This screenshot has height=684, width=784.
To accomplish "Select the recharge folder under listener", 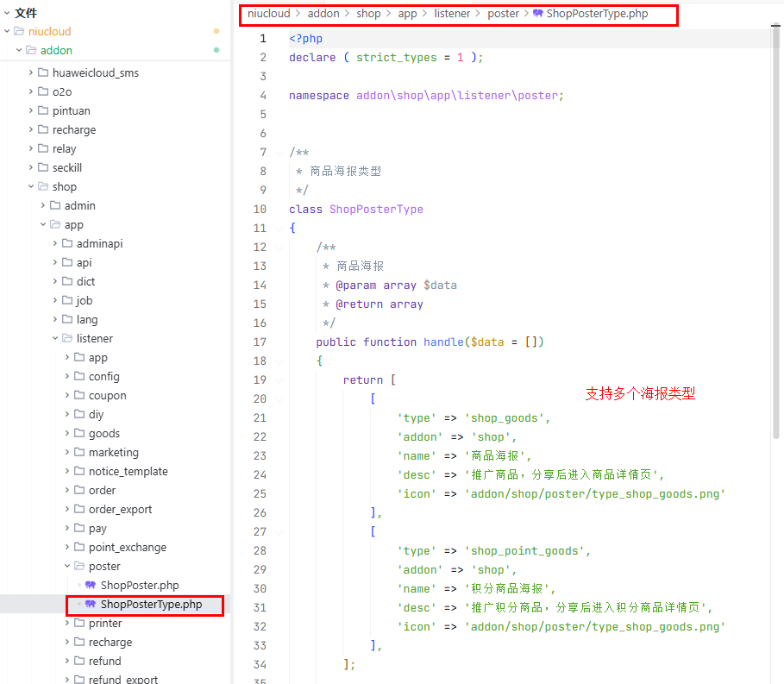I will pos(110,642).
